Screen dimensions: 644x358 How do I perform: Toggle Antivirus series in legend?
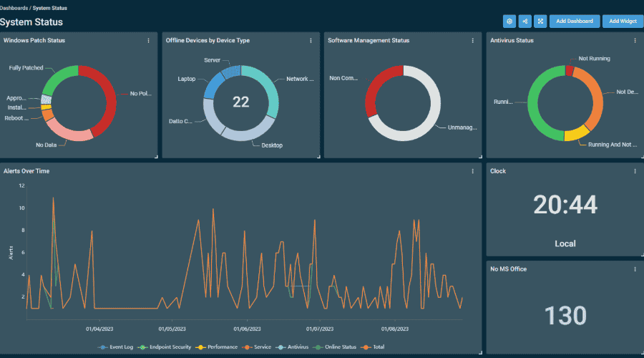(x=292, y=347)
